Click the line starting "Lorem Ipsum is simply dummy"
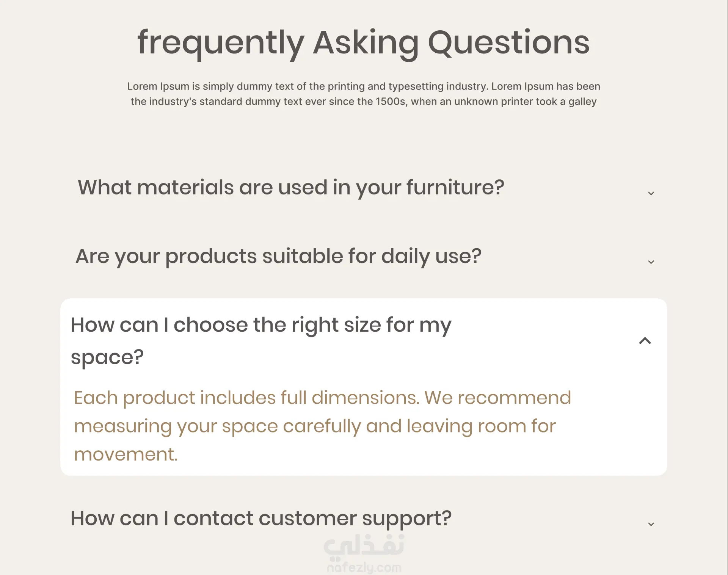 click(x=363, y=86)
